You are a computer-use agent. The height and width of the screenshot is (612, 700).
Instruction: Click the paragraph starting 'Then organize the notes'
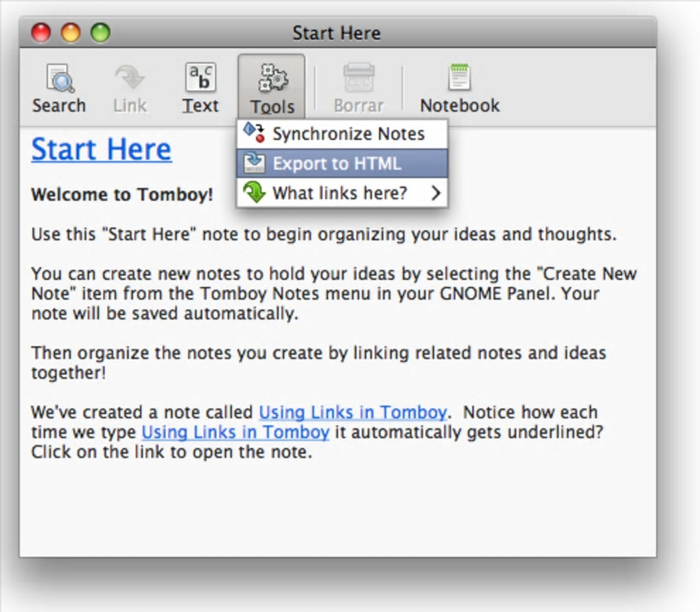point(318,362)
